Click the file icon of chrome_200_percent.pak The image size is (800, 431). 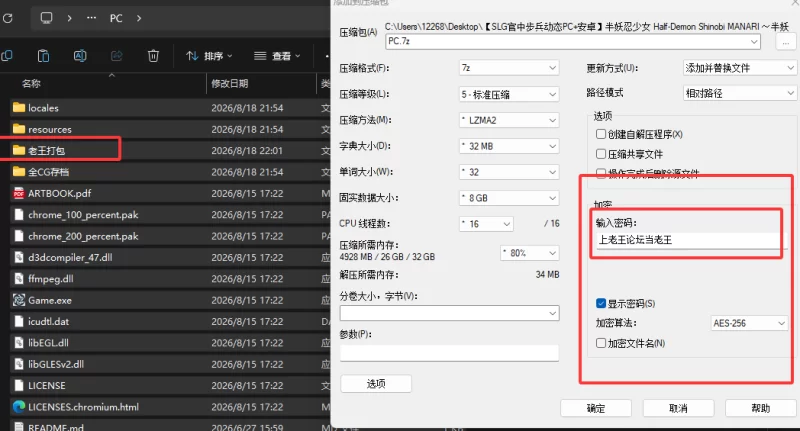coord(19,236)
